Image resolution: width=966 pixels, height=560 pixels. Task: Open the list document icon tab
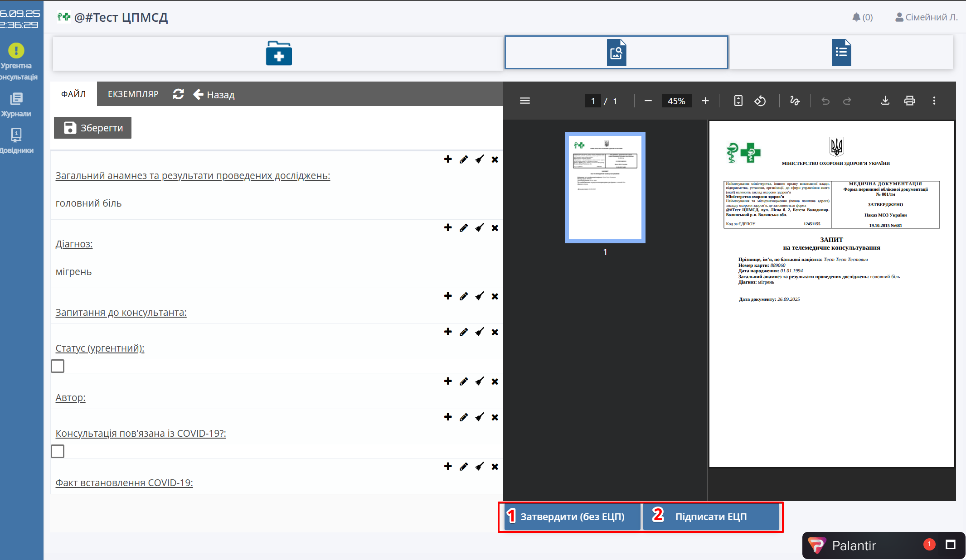(x=841, y=53)
